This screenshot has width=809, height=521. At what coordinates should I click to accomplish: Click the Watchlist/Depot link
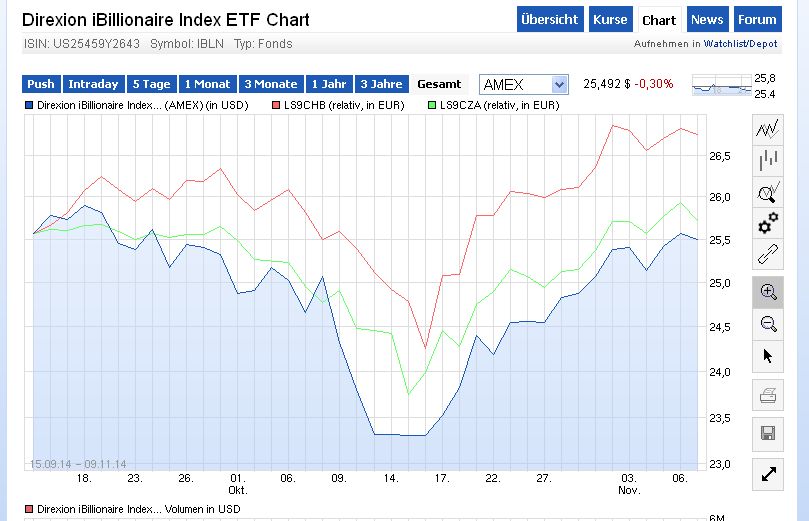pos(740,44)
